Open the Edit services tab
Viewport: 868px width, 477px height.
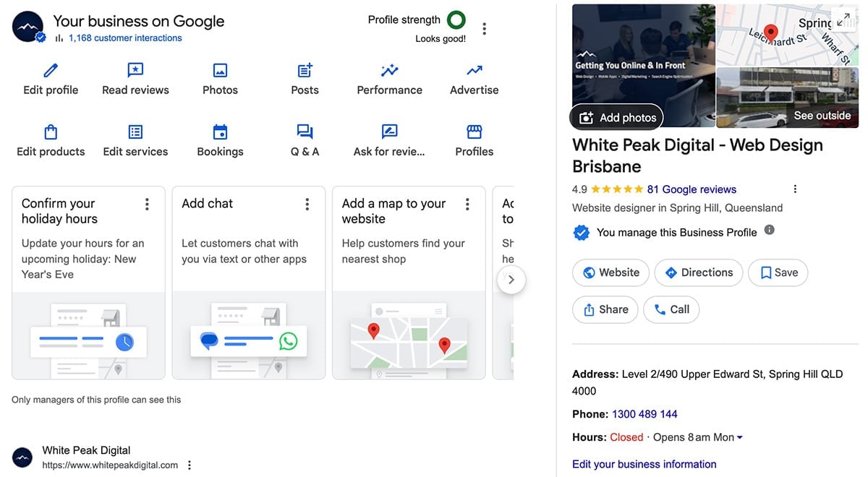pos(135,132)
